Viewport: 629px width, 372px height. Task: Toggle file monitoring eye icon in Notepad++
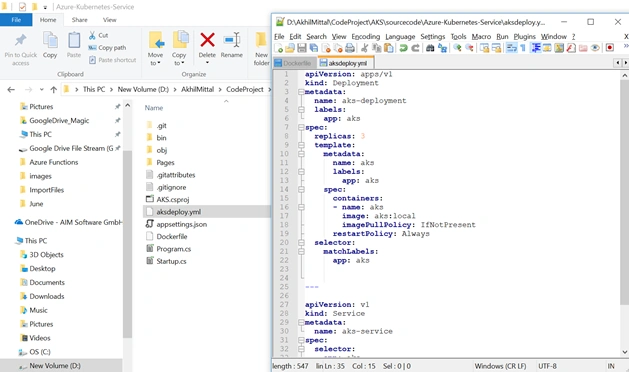595,48
